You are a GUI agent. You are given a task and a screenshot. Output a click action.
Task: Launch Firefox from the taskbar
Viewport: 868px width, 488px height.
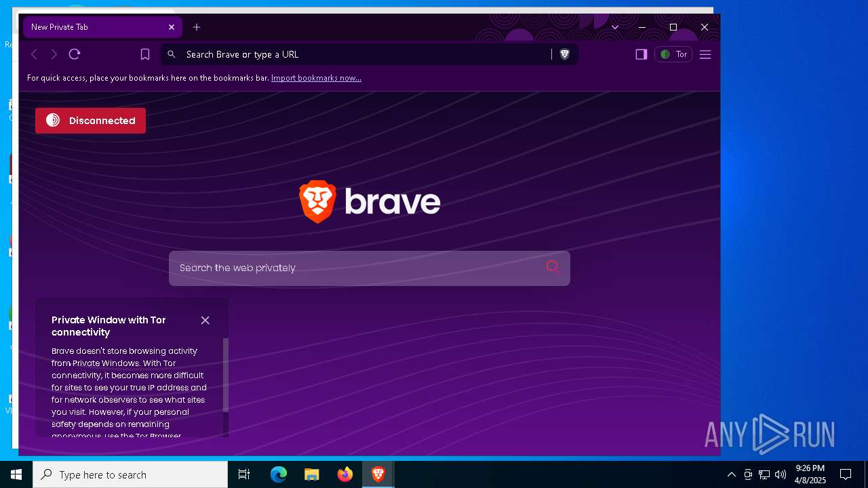(345, 474)
